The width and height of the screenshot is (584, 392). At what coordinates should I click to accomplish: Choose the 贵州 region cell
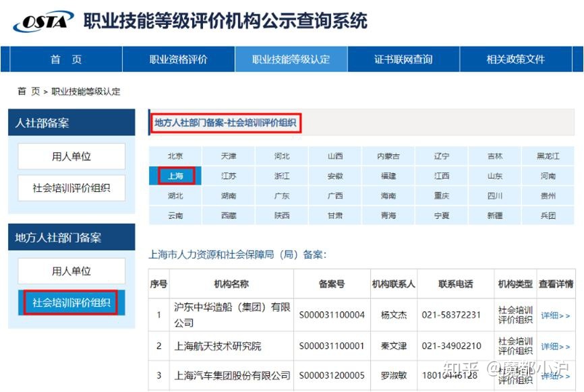tap(548, 195)
